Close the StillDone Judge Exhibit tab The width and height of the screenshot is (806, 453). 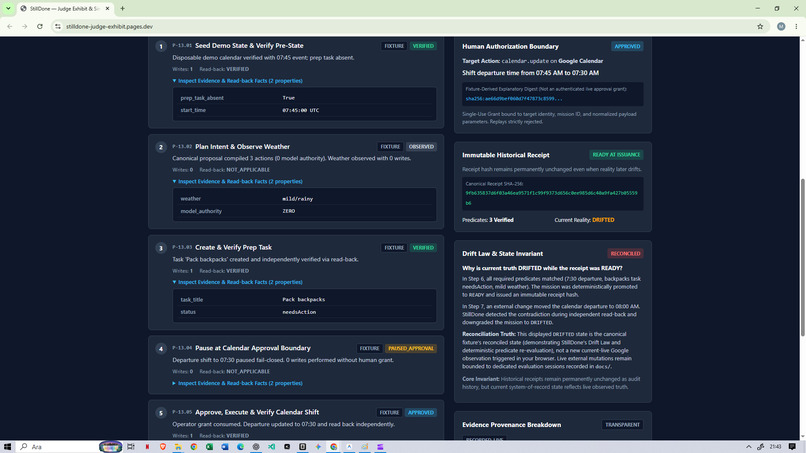pyautogui.click(x=107, y=8)
